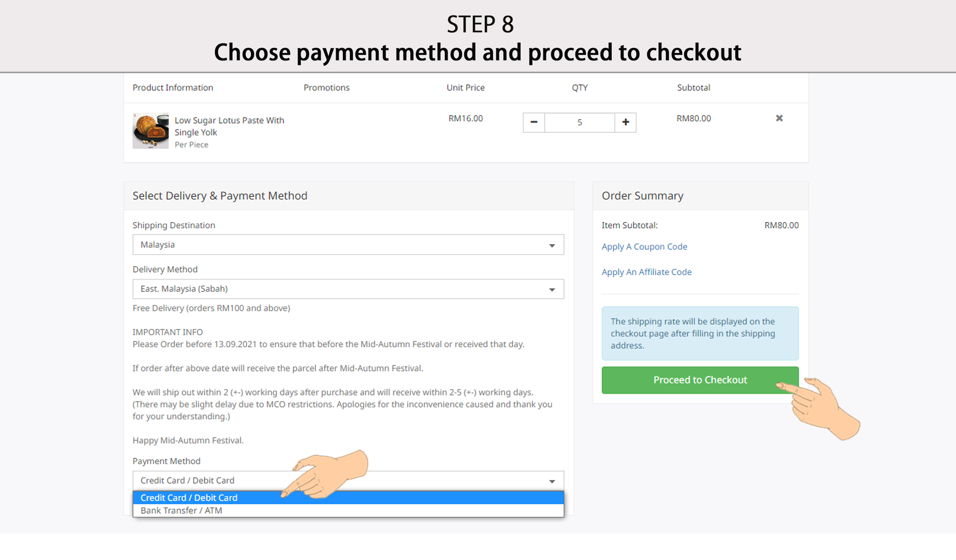Image resolution: width=956 pixels, height=560 pixels.
Task: Click Apply An Affiliate Code link
Action: point(646,272)
